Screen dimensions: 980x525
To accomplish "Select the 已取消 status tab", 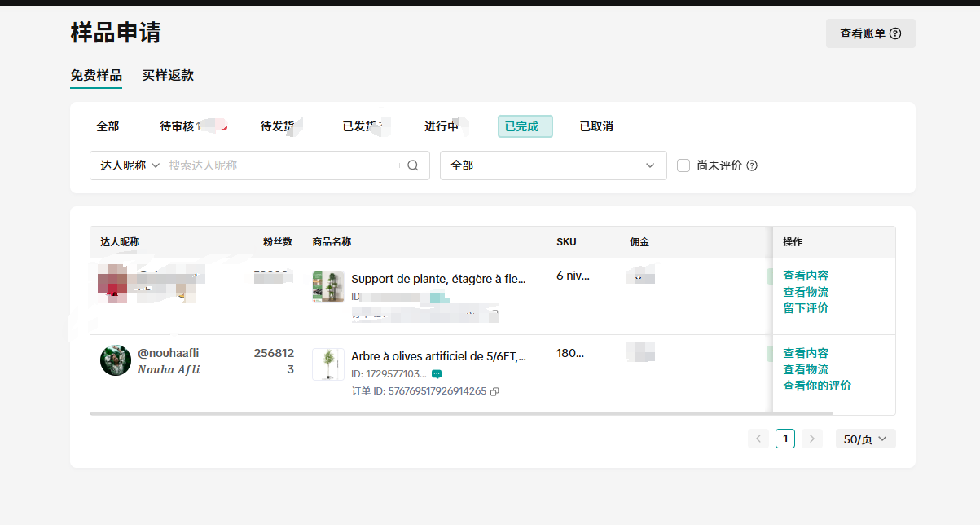I will 596,126.
